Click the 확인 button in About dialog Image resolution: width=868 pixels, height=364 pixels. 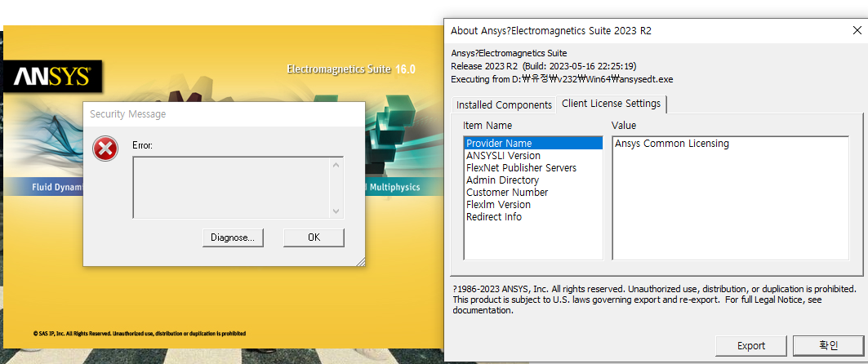[828, 346]
